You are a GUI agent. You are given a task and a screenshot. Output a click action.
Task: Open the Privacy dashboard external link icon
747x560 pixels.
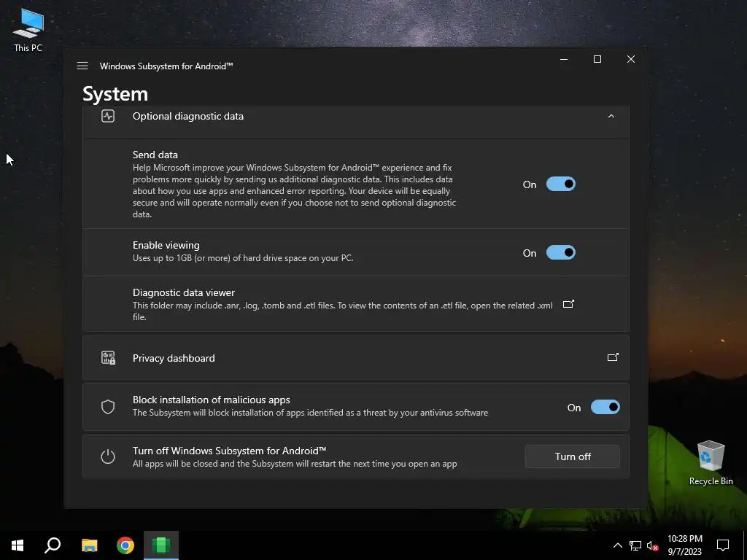click(x=613, y=357)
